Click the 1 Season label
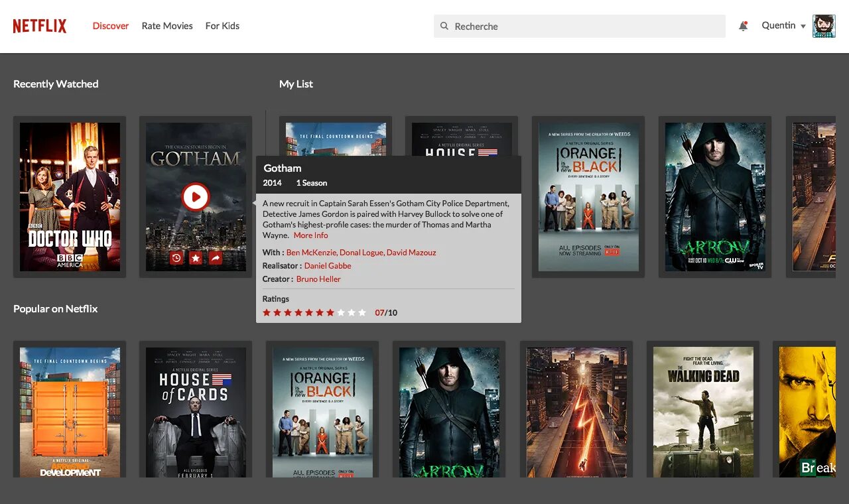Viewport: 849px width, 504px height. click(311, 183)
